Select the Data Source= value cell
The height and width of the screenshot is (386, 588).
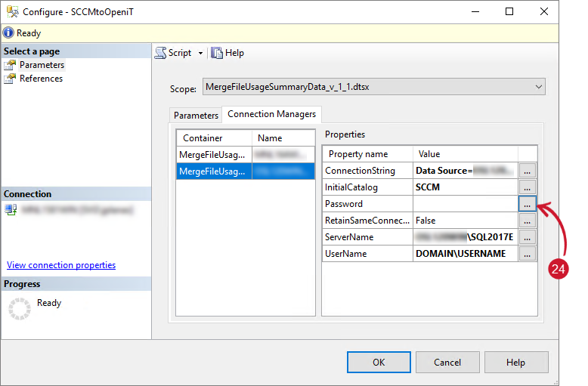coord(466,171)
